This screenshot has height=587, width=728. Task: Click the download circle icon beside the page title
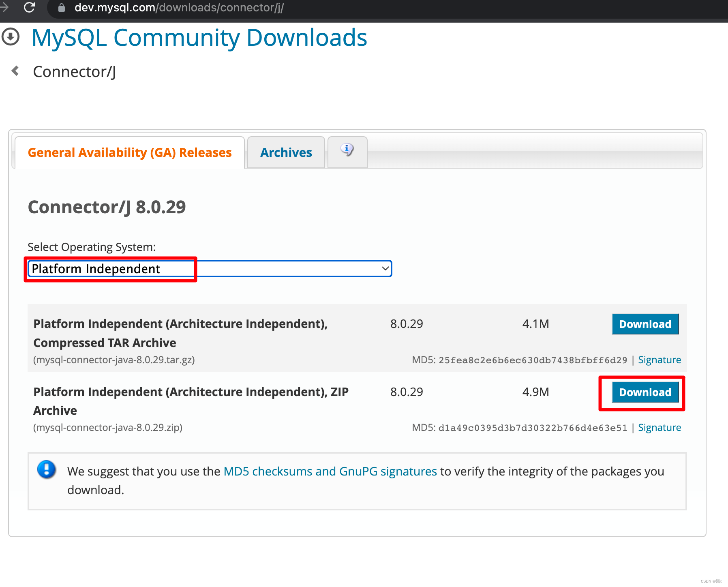coord(11,37)
